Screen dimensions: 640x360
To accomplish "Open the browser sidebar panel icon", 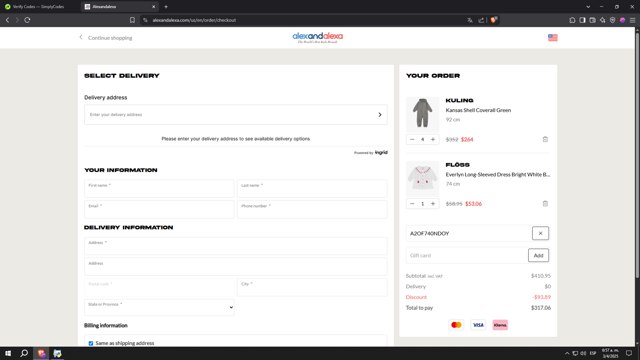I will pos(582,20).
